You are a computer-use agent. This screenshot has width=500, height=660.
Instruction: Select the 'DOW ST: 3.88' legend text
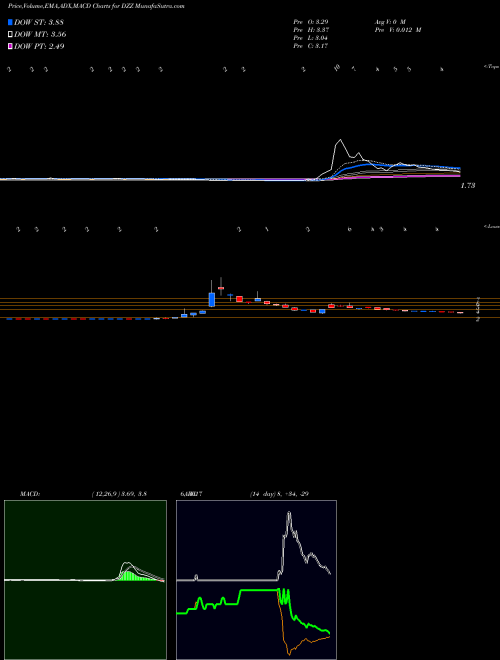[39, 23]
